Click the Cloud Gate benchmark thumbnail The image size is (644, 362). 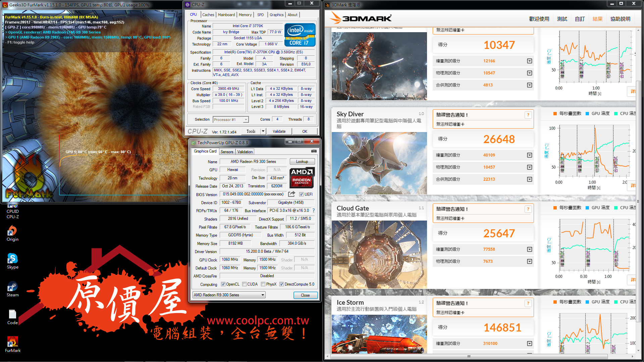(x=379, y=254)
